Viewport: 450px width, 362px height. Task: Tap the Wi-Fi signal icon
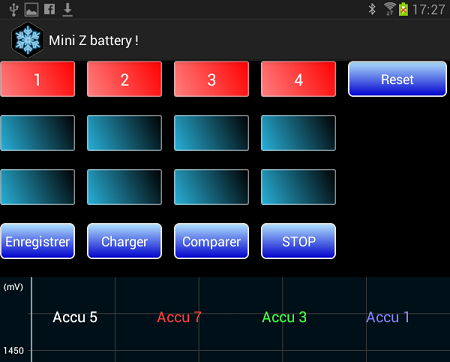coord(389,9)
